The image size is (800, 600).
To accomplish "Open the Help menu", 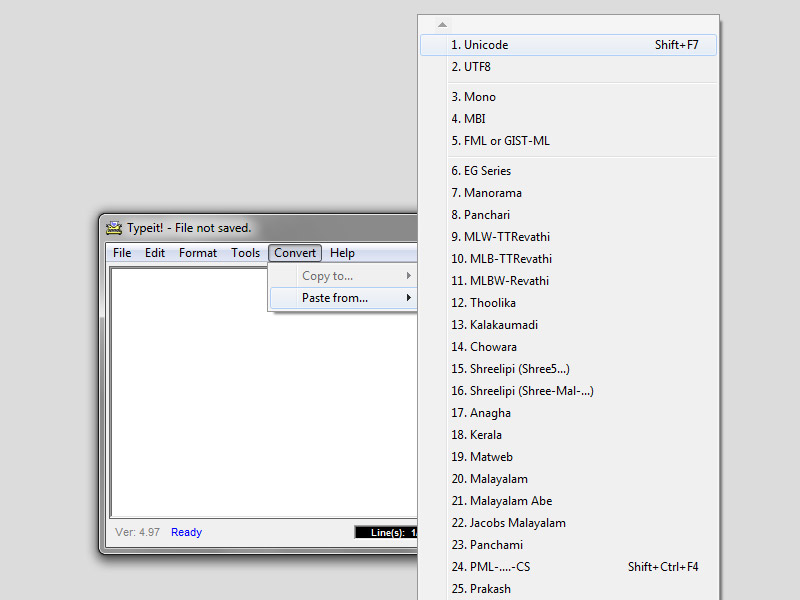I will pyautogui.click(x=342, y=253).
